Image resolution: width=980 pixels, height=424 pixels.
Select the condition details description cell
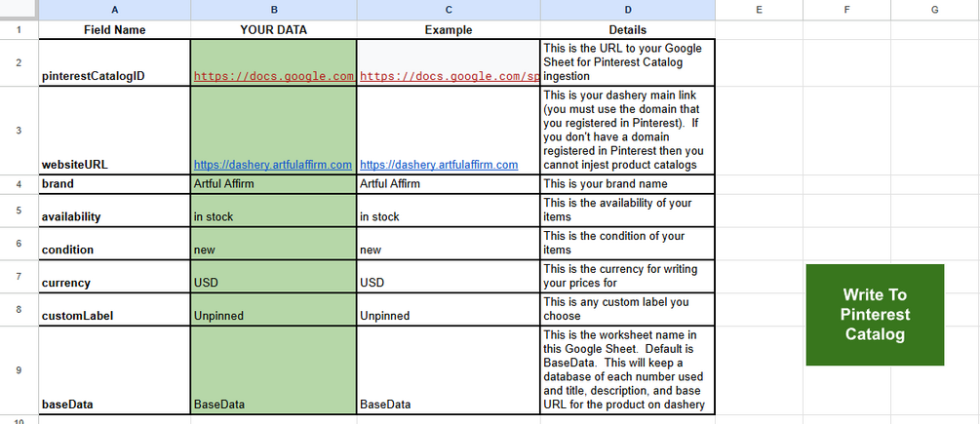[628, 244]
